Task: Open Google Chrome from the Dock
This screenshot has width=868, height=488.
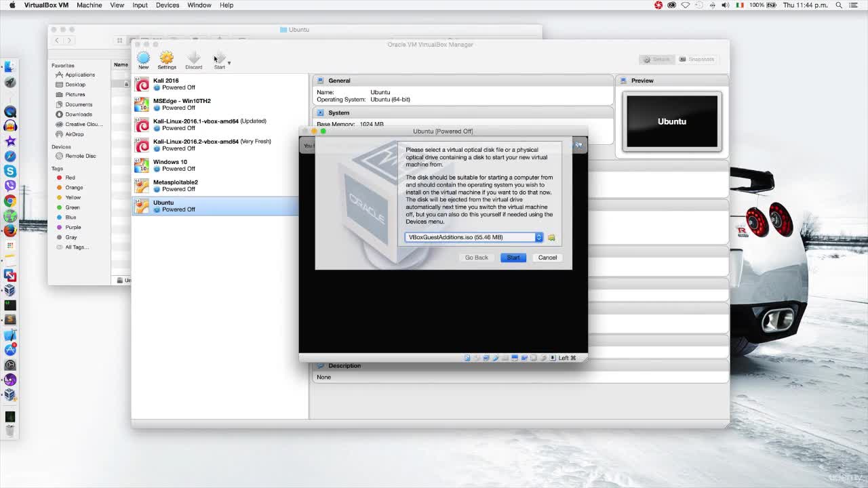Action: tap(10, 201)
